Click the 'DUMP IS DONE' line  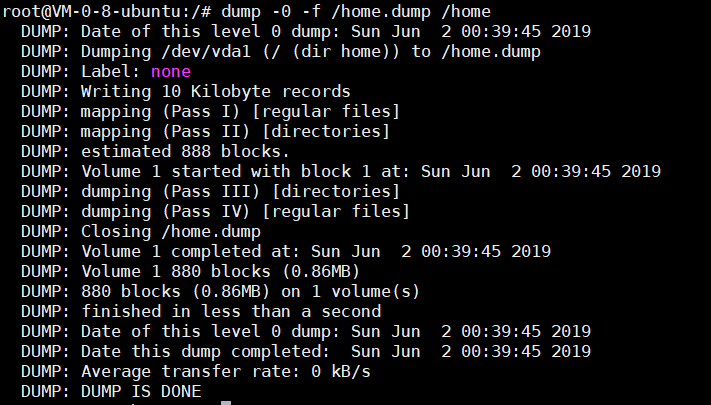click(111, 391)
